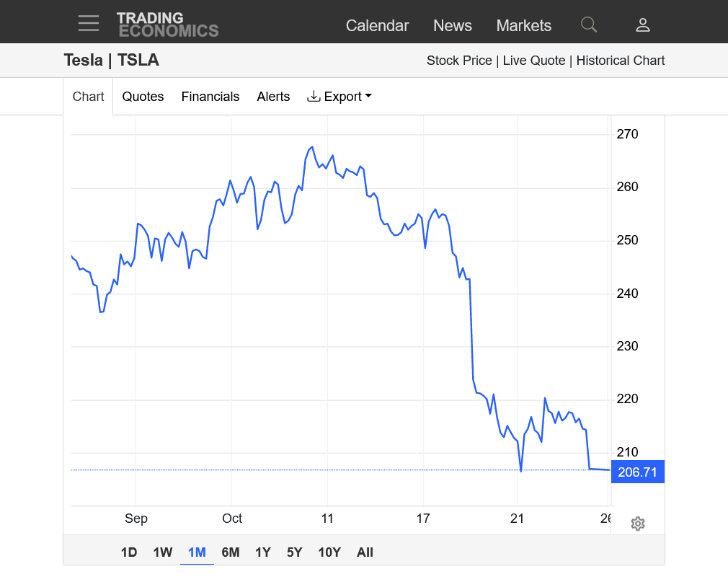Open the News menu item
This screenshot has width=728, height=582.
[452, 25]
